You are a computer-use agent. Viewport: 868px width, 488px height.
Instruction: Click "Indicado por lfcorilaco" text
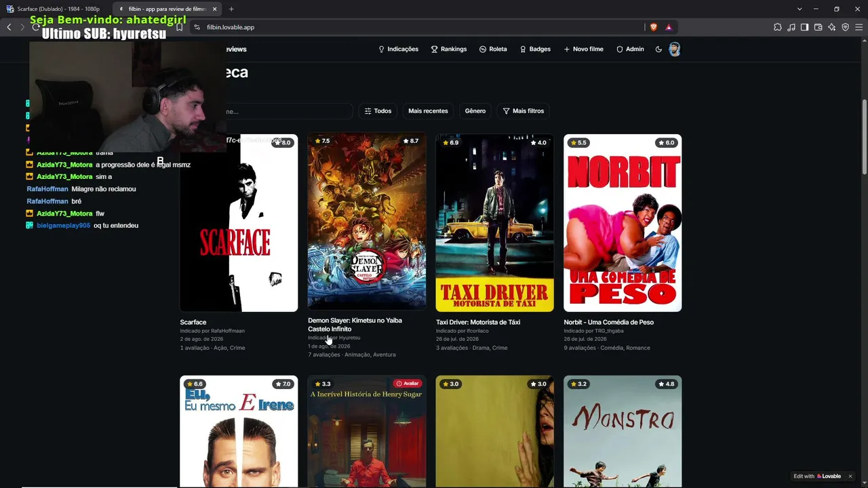[462, 331]
